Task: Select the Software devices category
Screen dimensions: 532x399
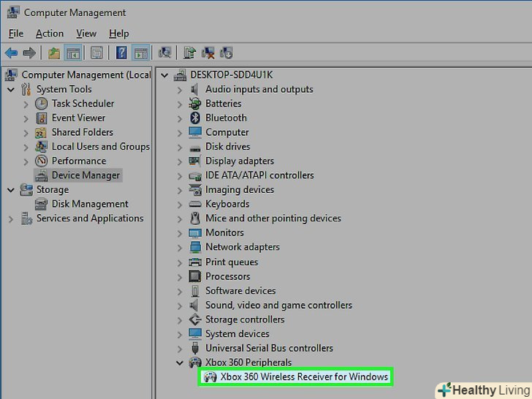Action: click(x=240, y=291)
